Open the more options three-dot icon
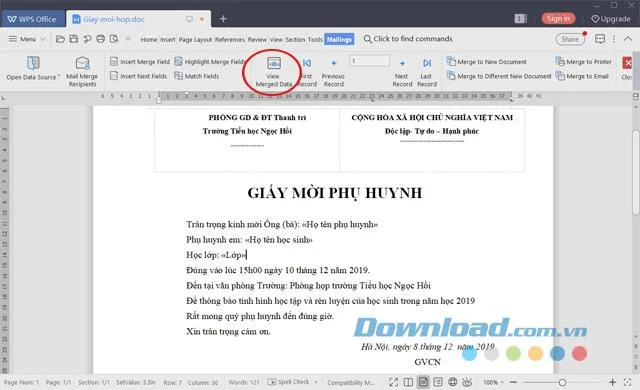This screenshot has height=390, width=640. (x=614, y=39)
